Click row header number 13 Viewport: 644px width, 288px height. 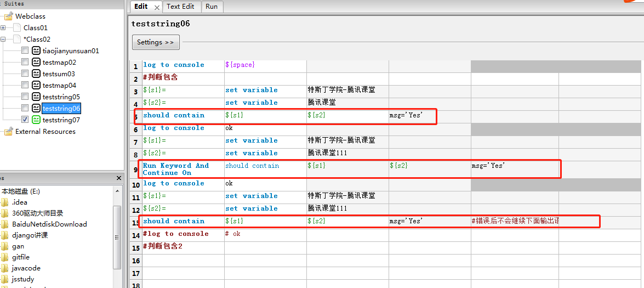point(136,223)
